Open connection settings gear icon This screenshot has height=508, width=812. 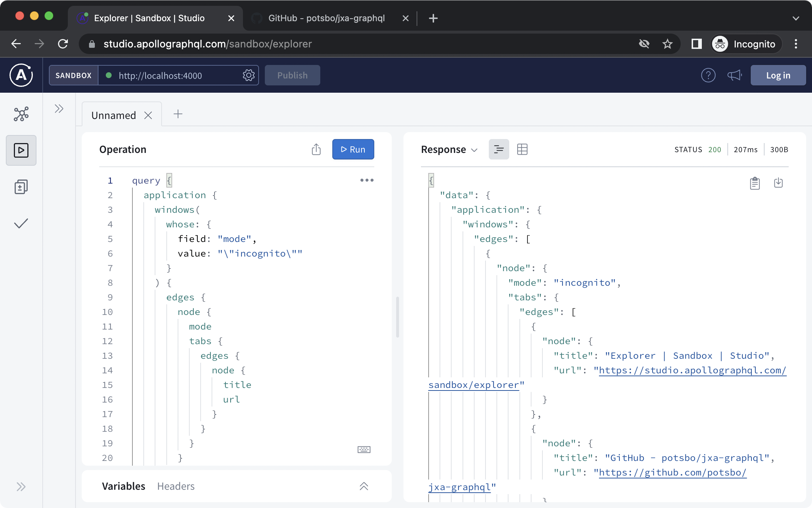coord(248,76)
